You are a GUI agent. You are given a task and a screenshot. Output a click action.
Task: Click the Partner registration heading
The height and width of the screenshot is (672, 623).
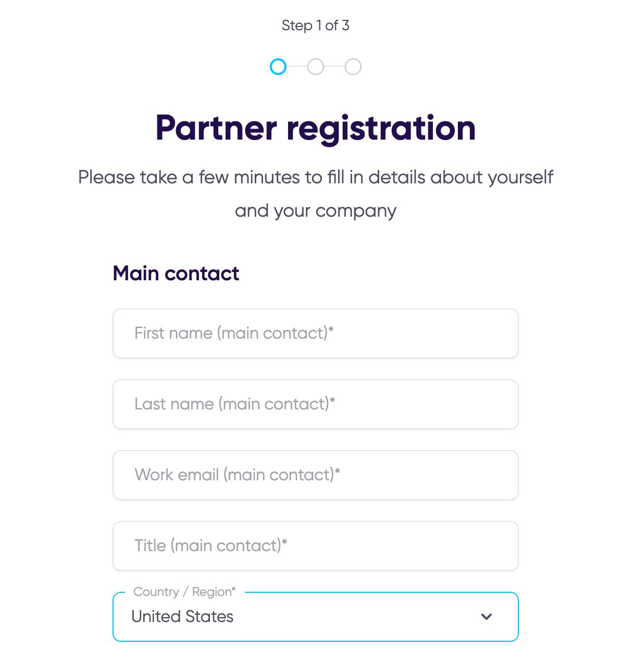pyautogui.click(x=316, y=128)
